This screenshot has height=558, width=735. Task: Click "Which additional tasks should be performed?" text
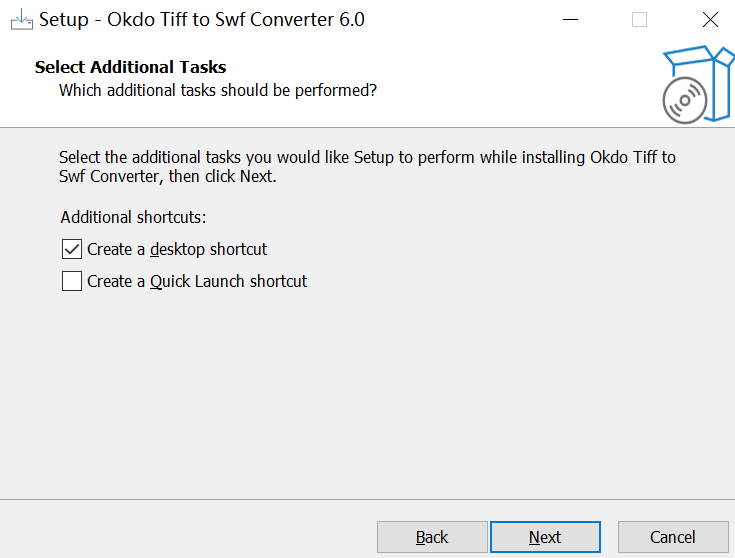tap(218, 90)
